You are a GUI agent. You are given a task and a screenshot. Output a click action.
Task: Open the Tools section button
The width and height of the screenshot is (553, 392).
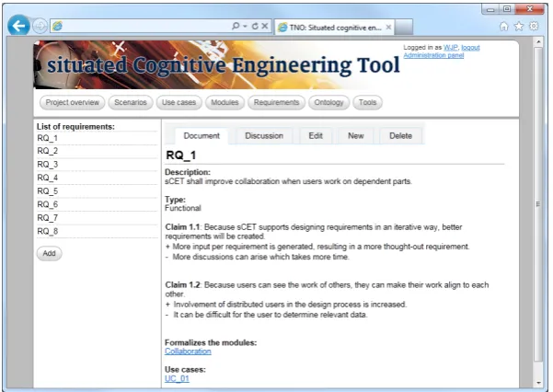367,102
